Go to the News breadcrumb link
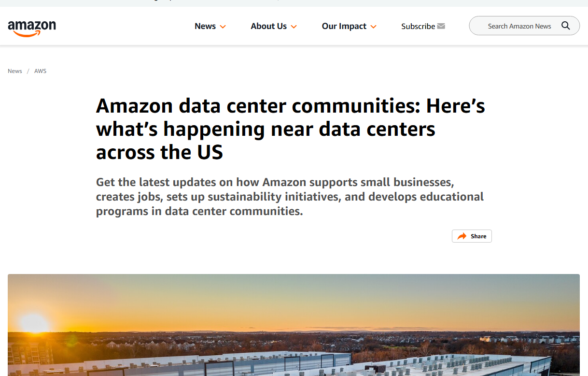This screenshot has height=376, width=588. [15, 71]
